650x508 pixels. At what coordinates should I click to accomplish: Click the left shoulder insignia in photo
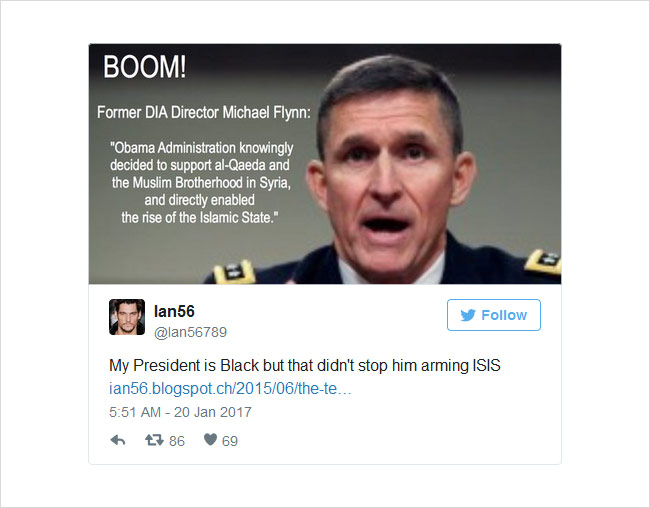tap(233, 272)
